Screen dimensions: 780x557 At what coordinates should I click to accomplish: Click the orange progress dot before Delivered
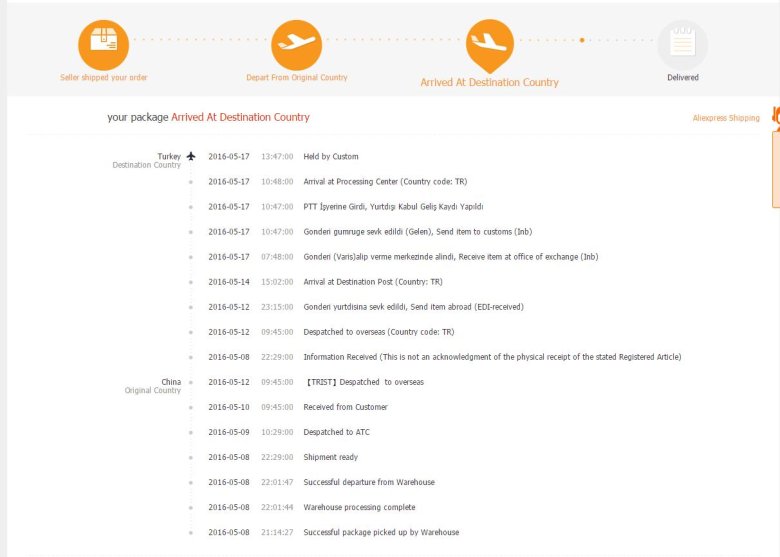pos(582,41)
